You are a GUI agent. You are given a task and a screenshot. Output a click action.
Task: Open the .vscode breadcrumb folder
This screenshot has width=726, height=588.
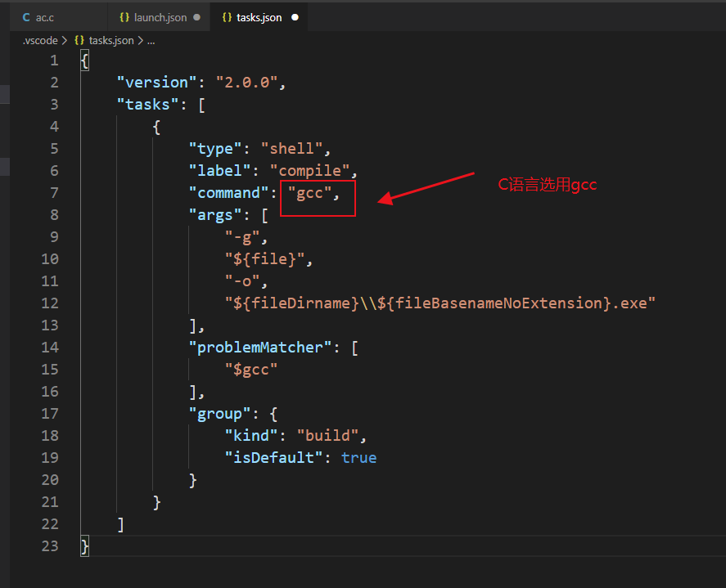40,41
